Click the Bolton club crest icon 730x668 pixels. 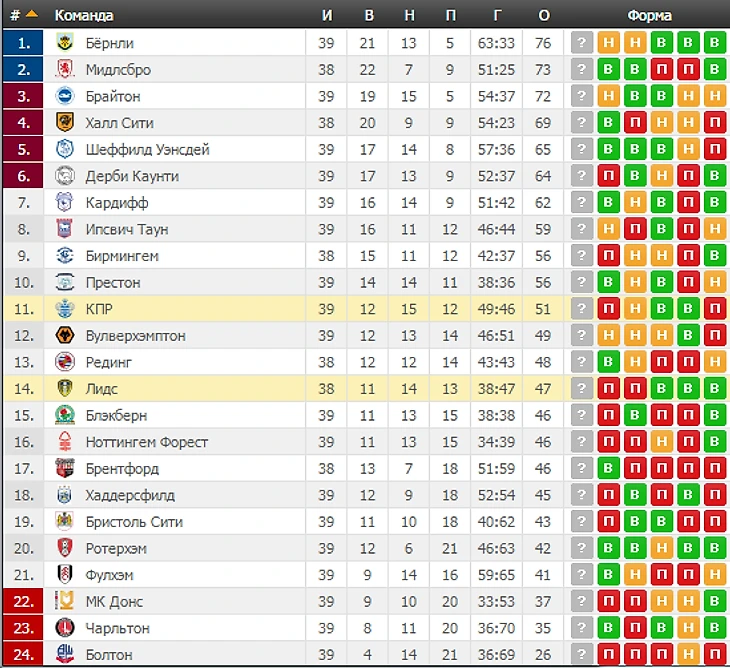(65, 655)
